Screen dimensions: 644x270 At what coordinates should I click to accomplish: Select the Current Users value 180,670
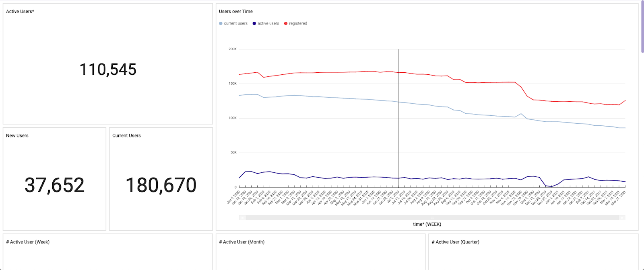161,185
